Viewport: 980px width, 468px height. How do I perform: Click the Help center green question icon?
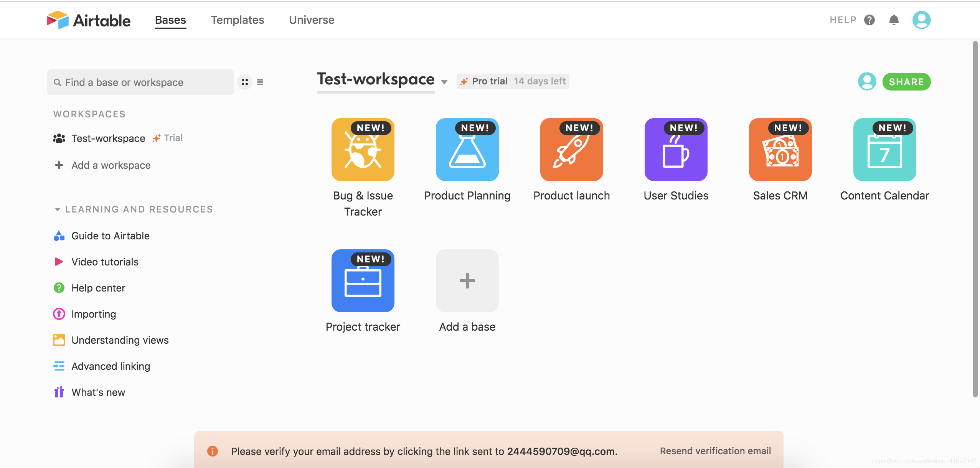click(59, 288)
